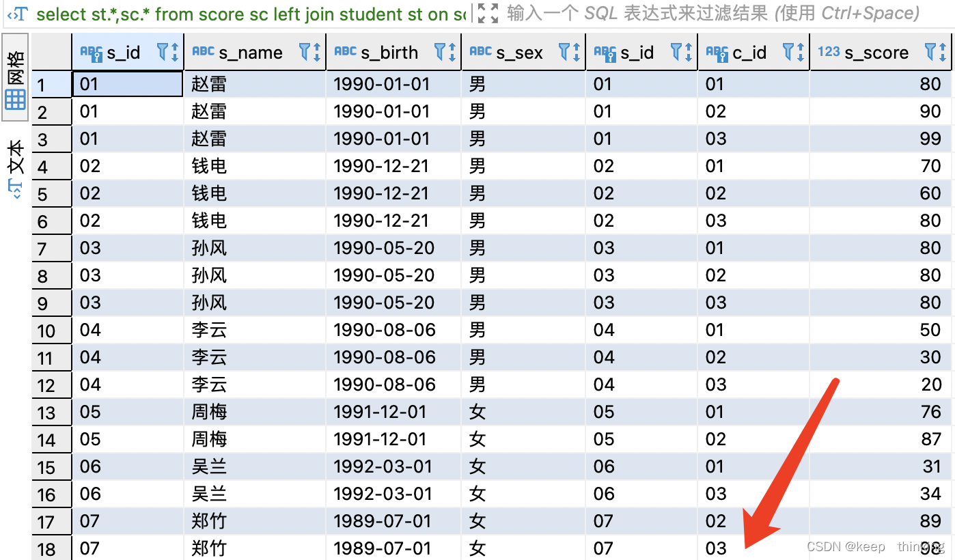Click the 1992-03-01 birth cell in row 16
Image resolution: width=955 pixels, height=560 pixels.
click(394, 494)
